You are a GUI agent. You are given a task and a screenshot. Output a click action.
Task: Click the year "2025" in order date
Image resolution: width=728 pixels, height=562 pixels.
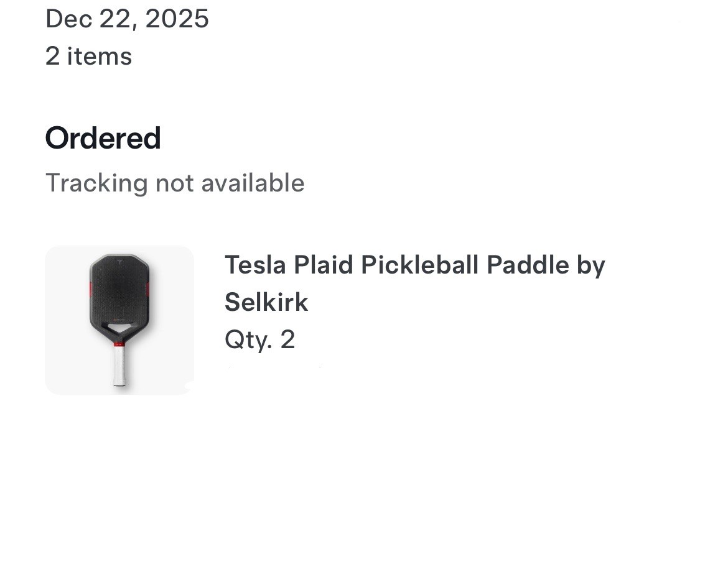[x=177, y=19]
